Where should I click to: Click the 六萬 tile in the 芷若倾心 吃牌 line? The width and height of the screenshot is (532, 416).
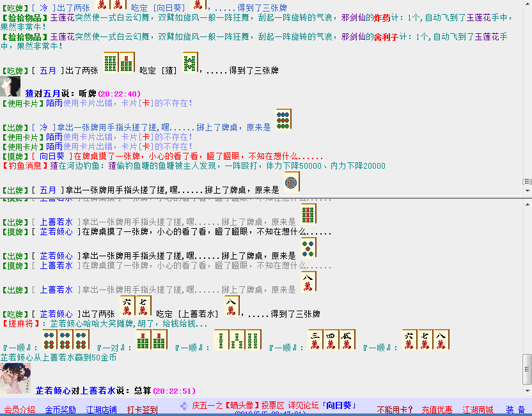point(128,306)
